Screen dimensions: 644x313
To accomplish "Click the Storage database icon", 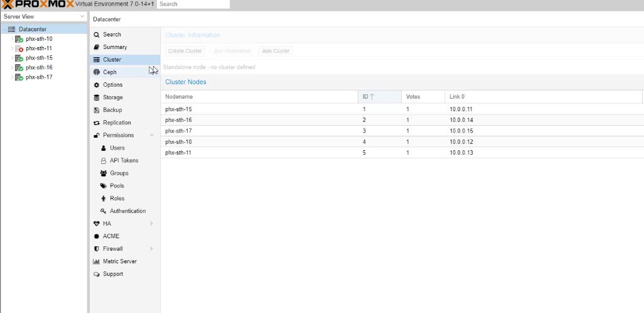I will [x=97, y=97].
